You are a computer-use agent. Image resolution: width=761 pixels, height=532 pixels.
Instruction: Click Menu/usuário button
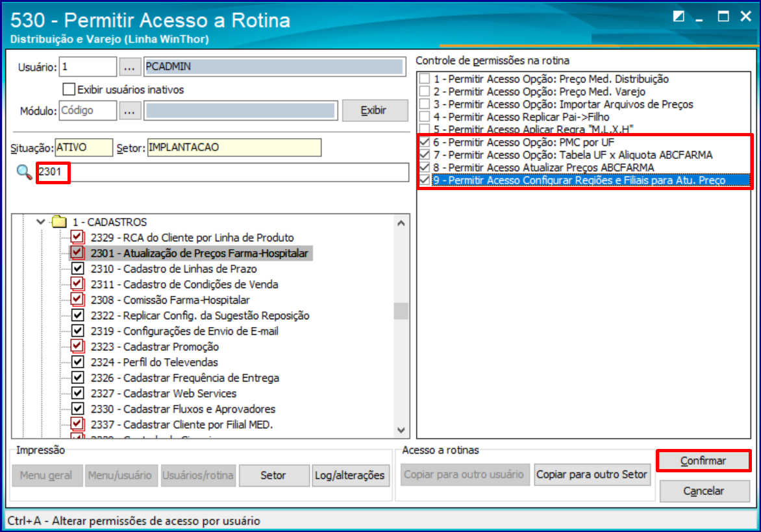click(120, 476)
